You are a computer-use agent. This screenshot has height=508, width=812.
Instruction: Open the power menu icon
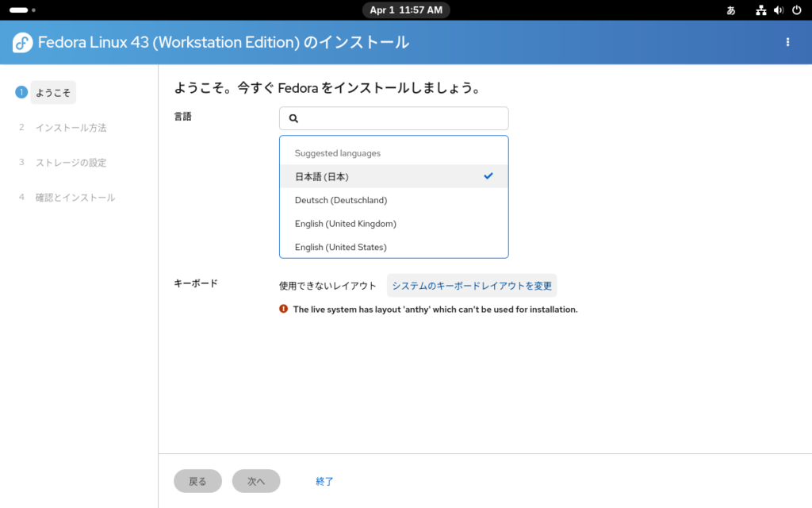click(795, 10)
